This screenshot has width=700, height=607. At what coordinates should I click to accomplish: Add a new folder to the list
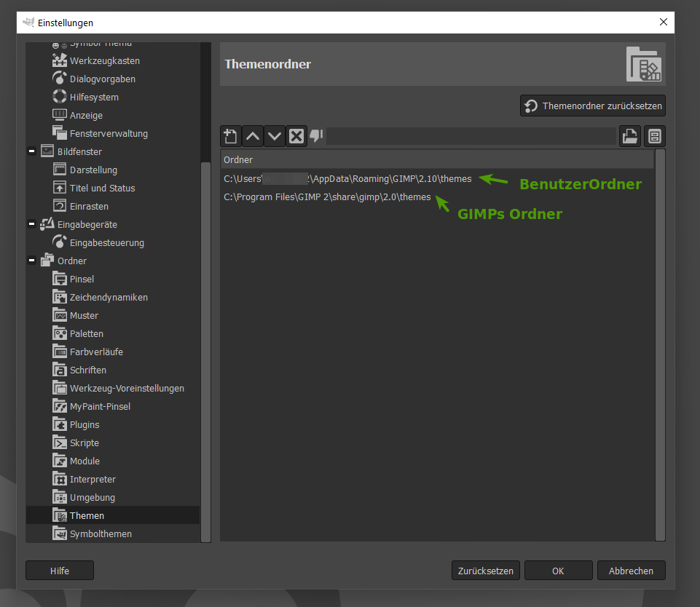coord(231,136)
